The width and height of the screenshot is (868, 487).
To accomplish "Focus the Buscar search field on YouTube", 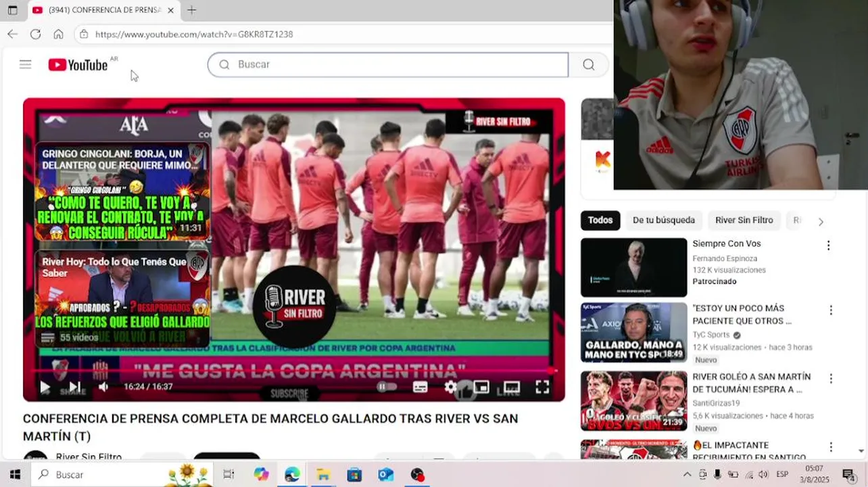I will click(x=388, y=64).
